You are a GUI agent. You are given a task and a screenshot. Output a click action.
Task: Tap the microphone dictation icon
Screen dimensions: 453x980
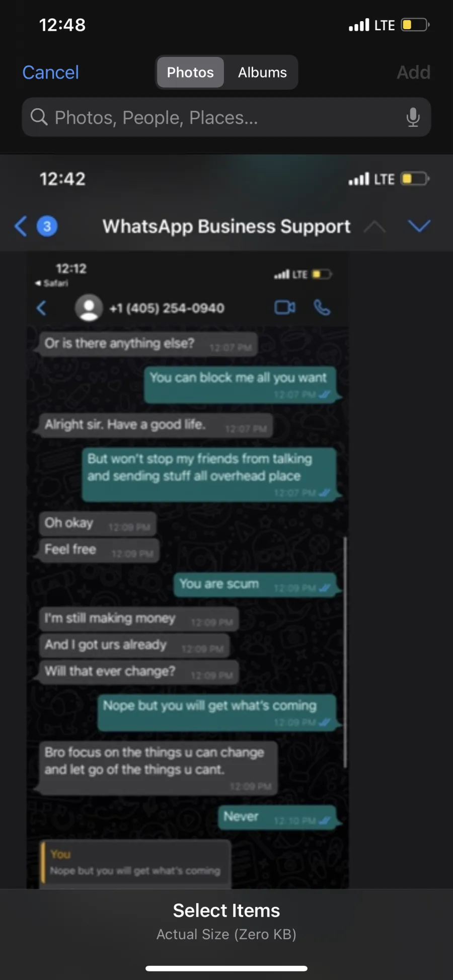[x=413, y=117]
